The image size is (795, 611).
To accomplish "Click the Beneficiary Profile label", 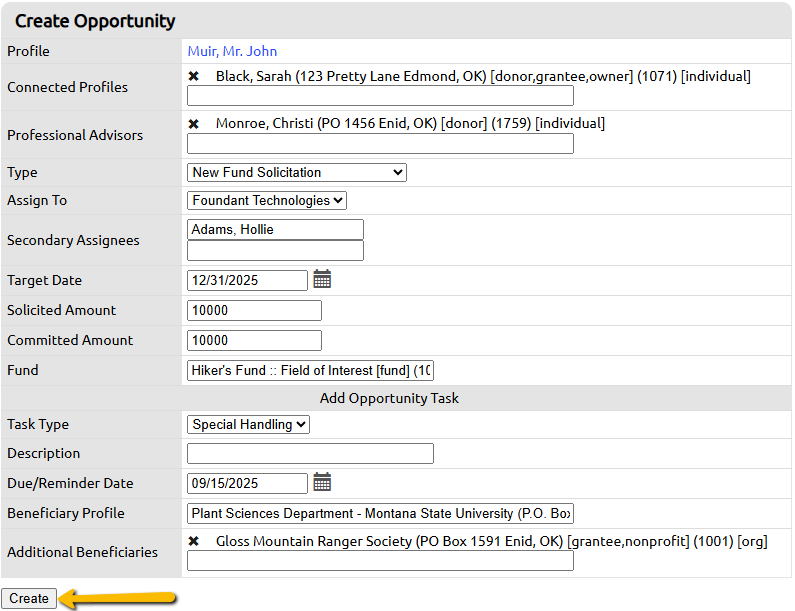I will [65, 513].
